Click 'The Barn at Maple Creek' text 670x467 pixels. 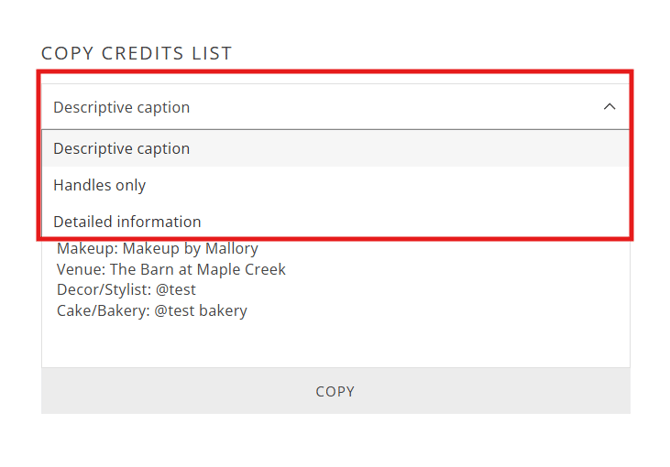coord(198,270)
